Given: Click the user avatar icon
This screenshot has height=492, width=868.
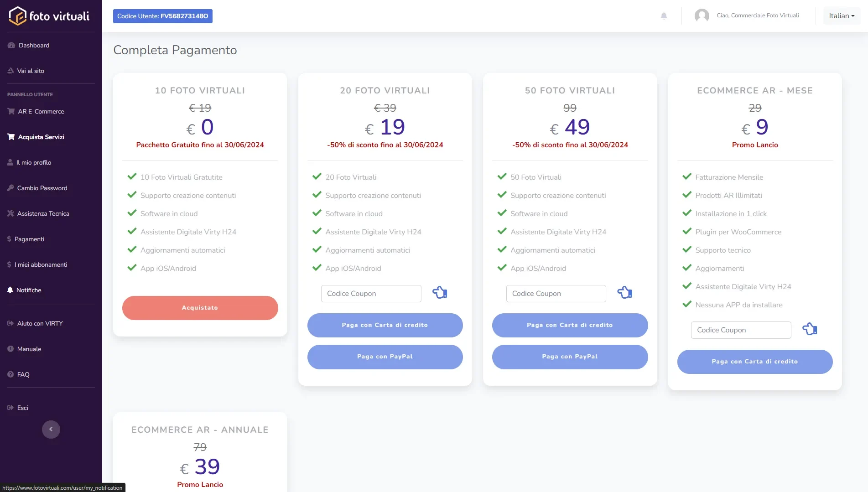Looking at the screenshot, I should pyautogui.click(x=702, y=16).
